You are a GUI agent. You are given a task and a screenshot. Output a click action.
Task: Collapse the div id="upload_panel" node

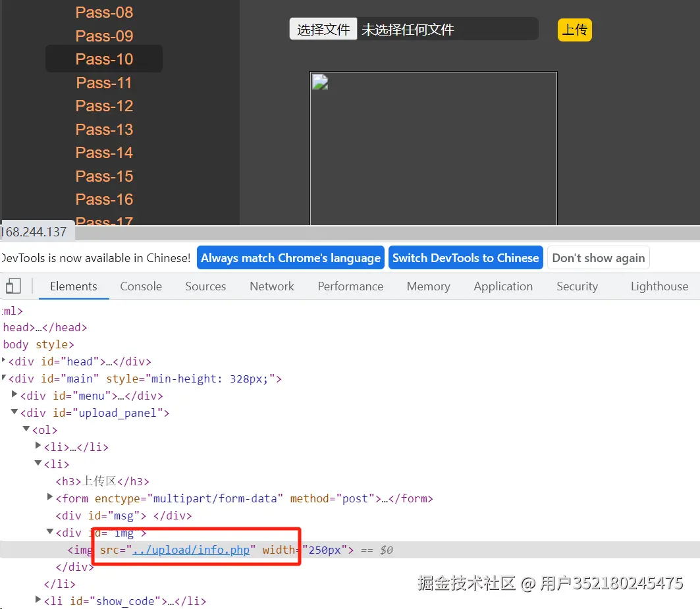(x=14, y=411)
